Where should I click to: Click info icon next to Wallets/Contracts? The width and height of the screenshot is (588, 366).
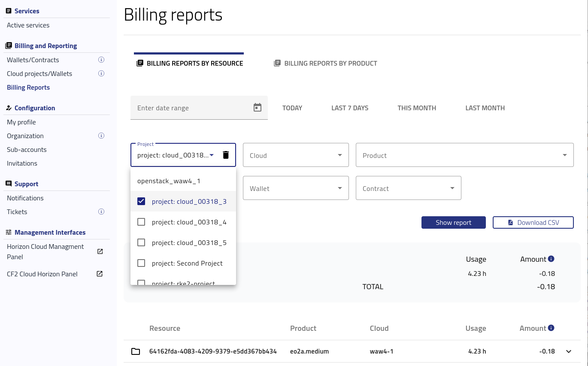101,60
